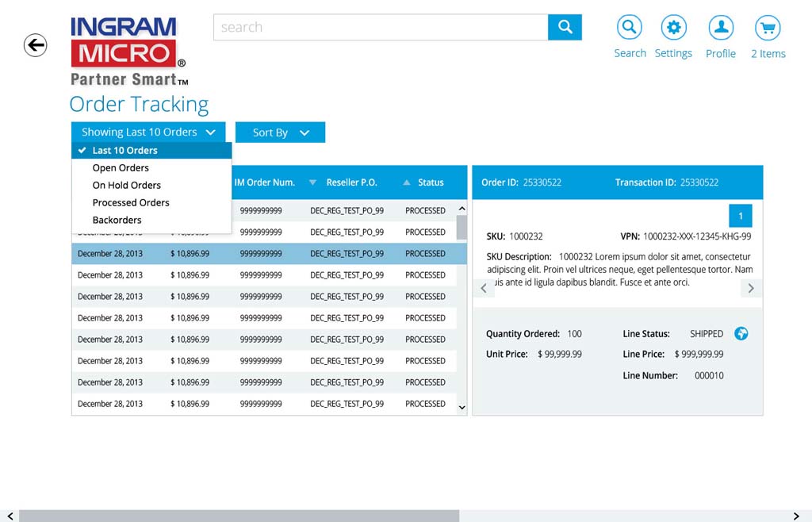
Task: Select On Hold Orders filter option
Action: coord(126,186)
